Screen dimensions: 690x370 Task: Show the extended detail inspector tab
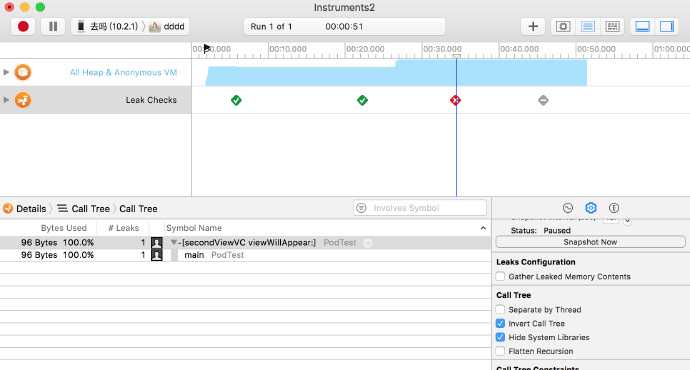tap(614, 208)
